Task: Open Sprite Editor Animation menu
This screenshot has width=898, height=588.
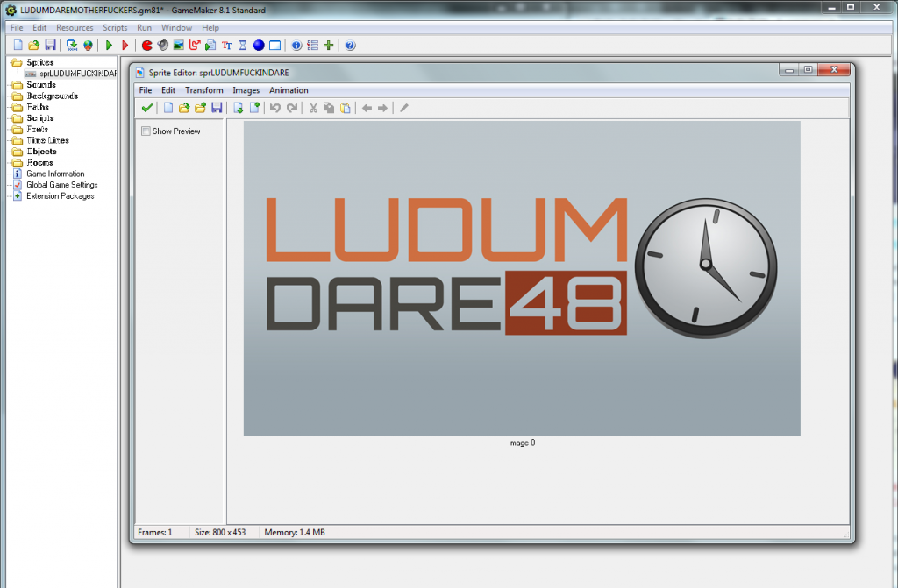Action: click(289, 90)
